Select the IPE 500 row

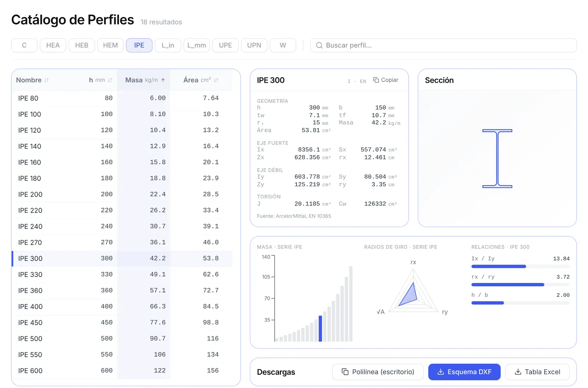122,338
